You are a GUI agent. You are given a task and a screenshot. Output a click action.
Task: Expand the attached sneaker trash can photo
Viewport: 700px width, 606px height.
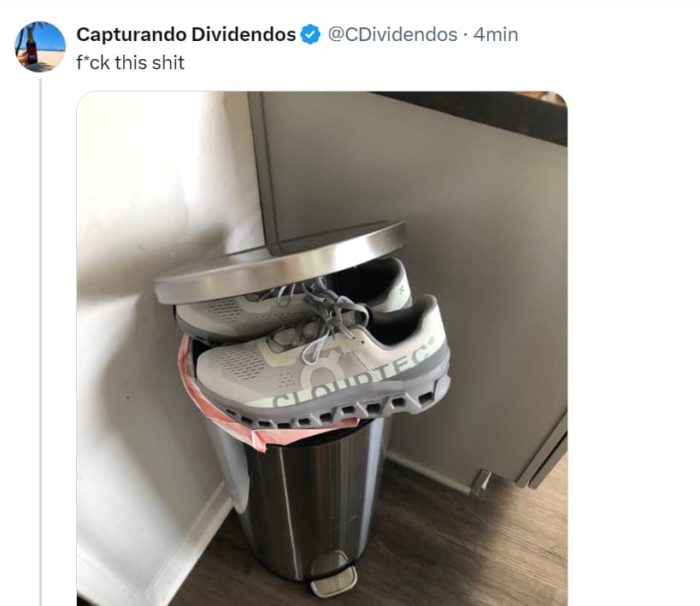click(x=322, y=349)
